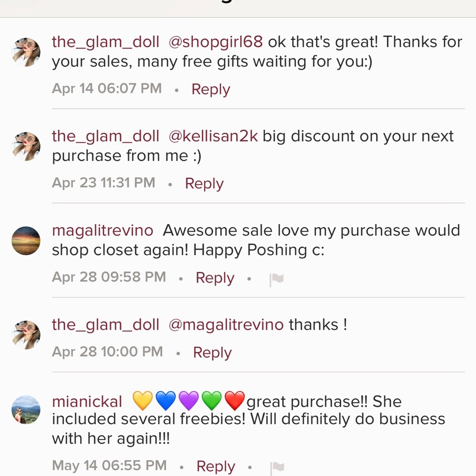Click the report flag on mianickal's comment
This screenshot has height=476, width=476.
(277, 467)
